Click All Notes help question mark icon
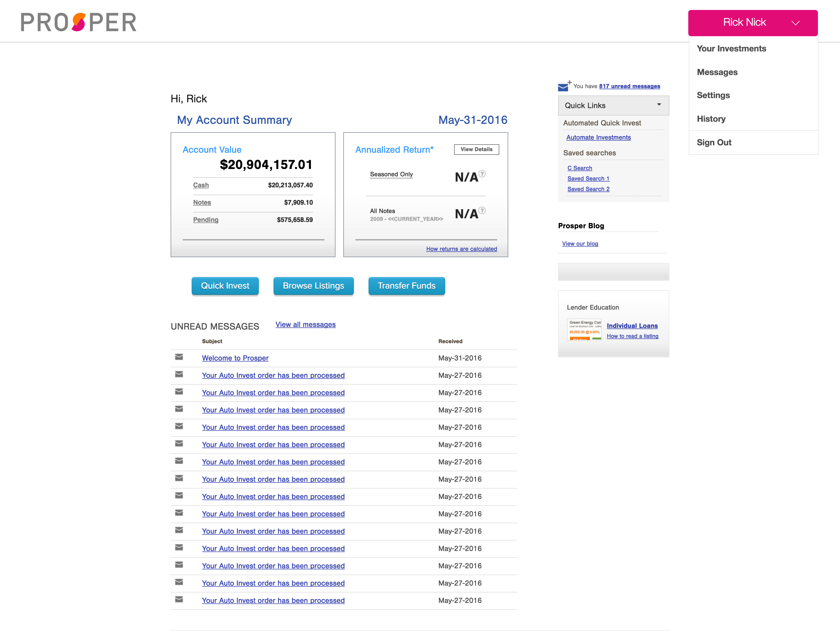840x631 pixels. click(482, 210)
